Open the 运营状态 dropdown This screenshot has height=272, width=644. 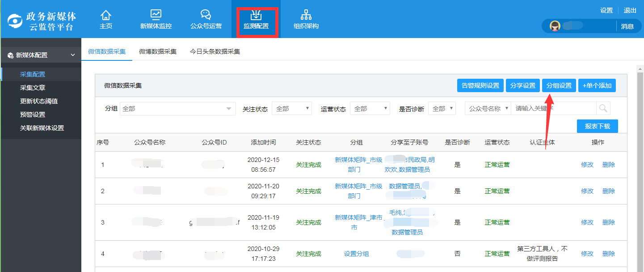(x=370, y=109)
